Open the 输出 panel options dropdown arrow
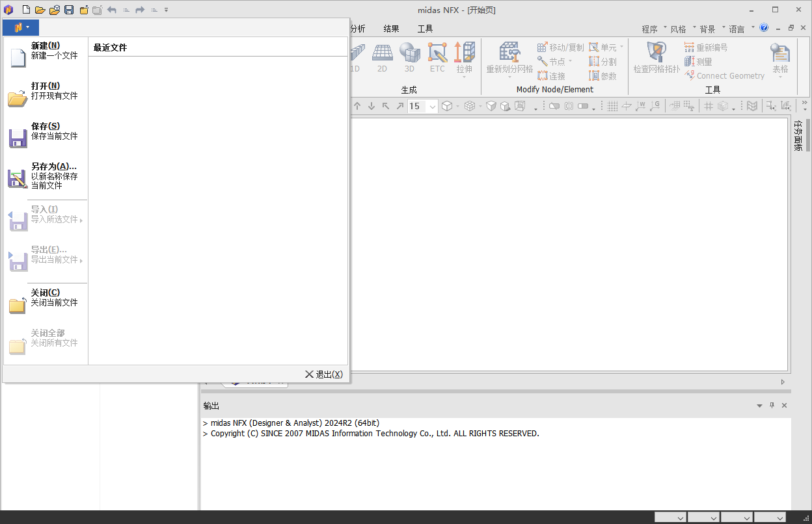Screen dimensions: 812x524 point(759,406)
